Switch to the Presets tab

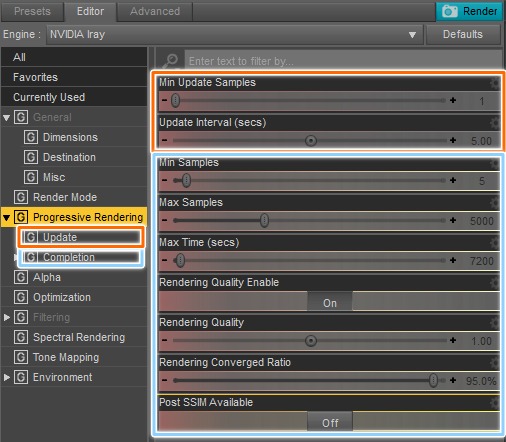point(32,11)
